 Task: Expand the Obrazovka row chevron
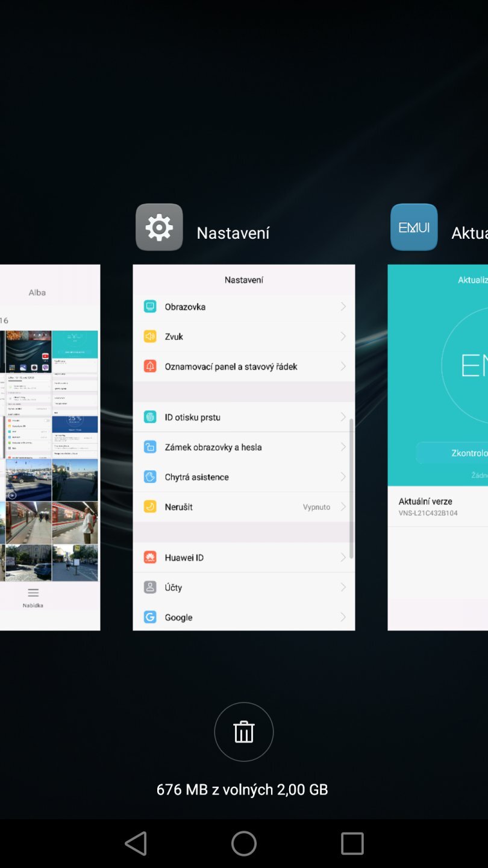point(343,307)
